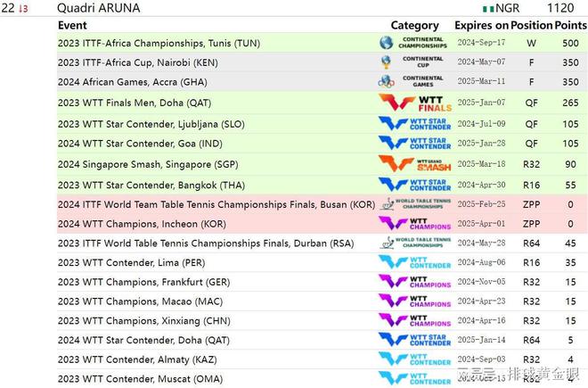The width and height of the screenshot is (588, 388).
Task: Open 2024 Singapore Smash event
Action: [148, 164]
